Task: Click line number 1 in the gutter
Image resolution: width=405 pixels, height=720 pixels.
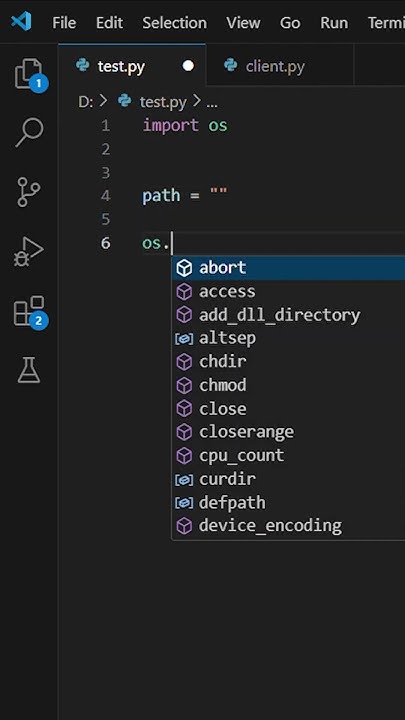Action: click(x=106, y=126)
